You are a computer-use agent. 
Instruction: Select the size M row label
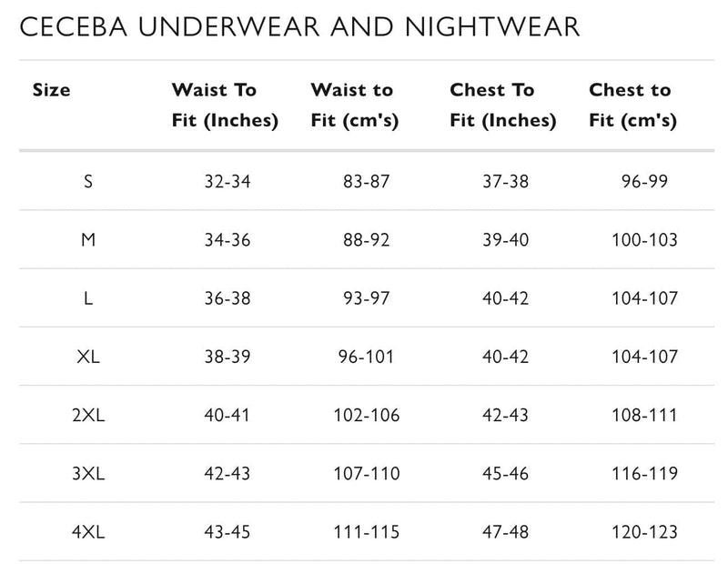88,240
